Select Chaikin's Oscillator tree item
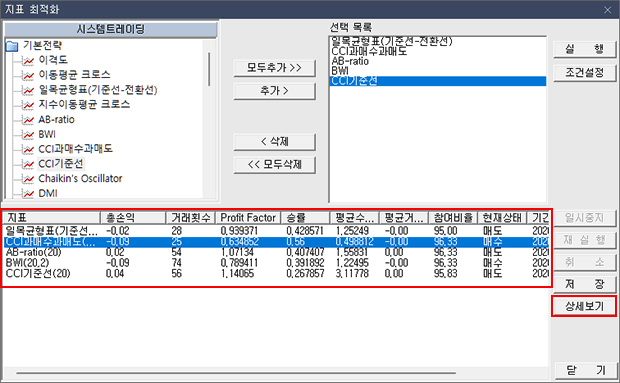620x383 pixels. [x=80, y=179]
